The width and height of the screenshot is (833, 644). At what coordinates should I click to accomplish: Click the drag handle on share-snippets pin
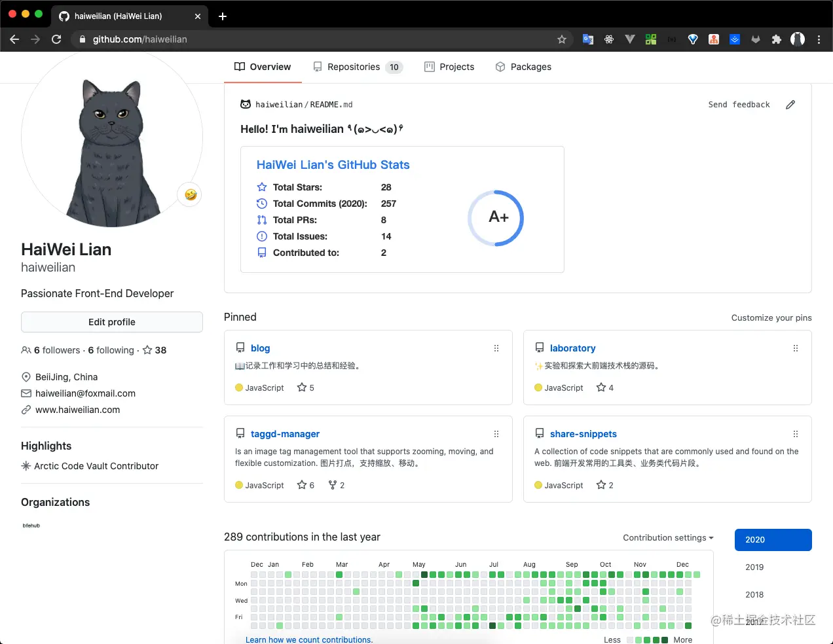click(x=796, y=434)
